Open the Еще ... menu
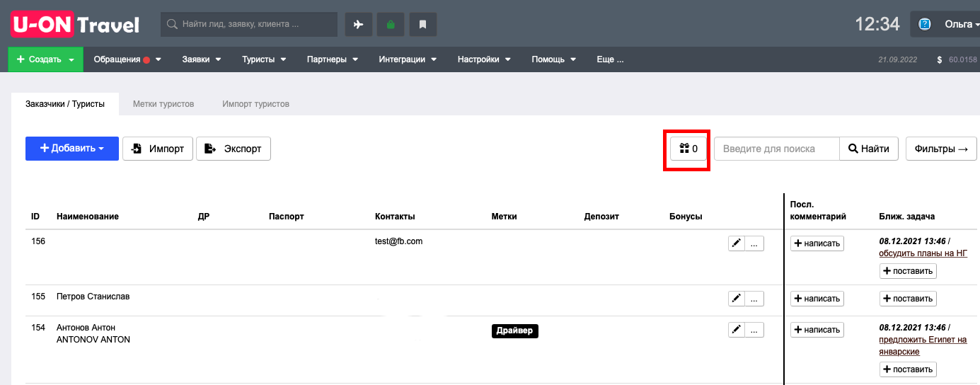This screenshot has height=385, width=980. click(610, 59)
